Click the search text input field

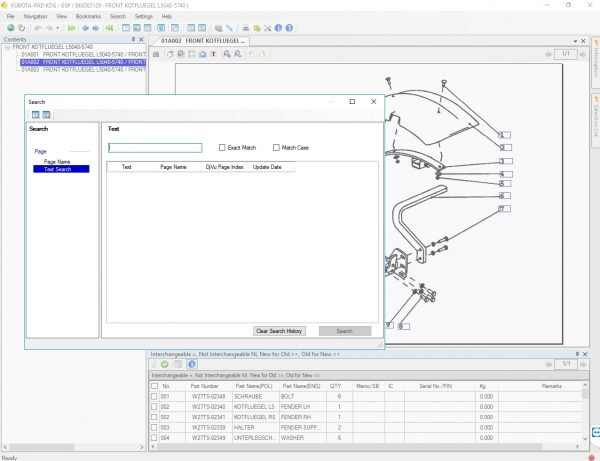(x=155, y=148)
